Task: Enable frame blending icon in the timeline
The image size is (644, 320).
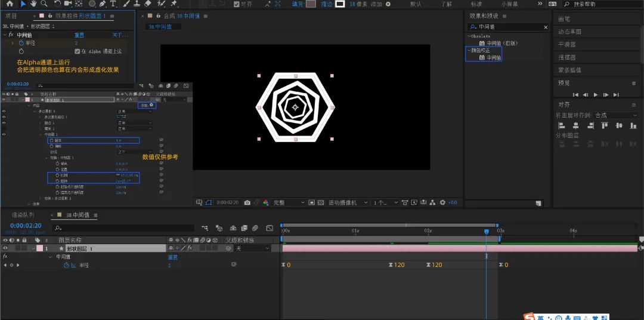Action: [x=244, y=227]
